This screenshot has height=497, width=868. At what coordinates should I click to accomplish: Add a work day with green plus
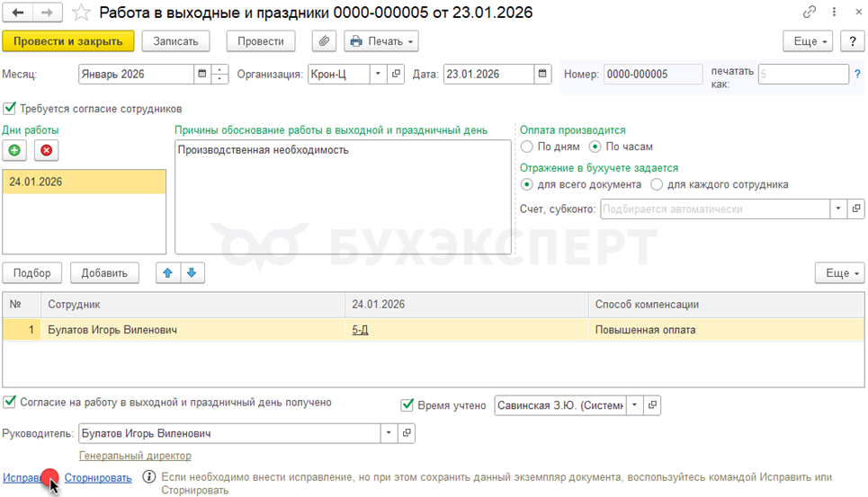[x=14, y=150]
